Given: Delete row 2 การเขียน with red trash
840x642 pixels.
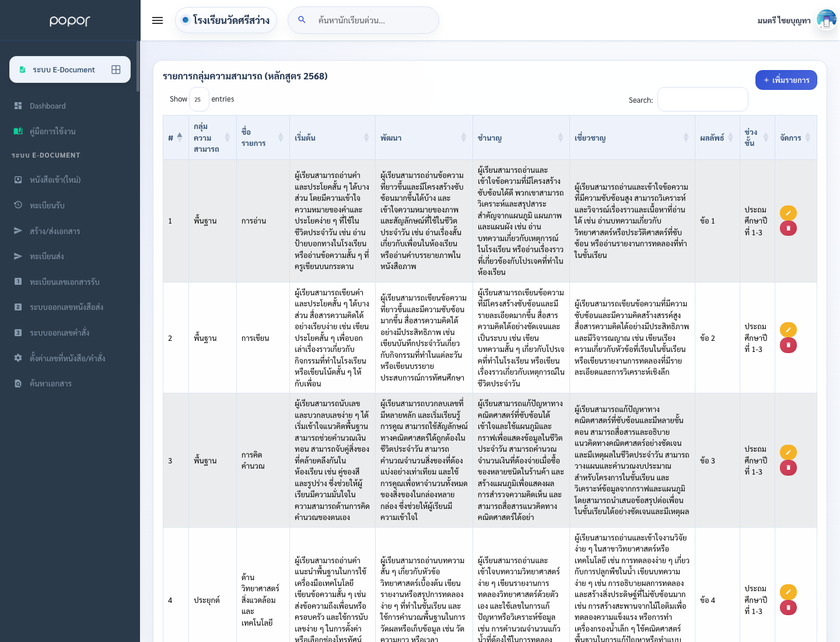Looking at the screenshot, I should pos(788,345).
